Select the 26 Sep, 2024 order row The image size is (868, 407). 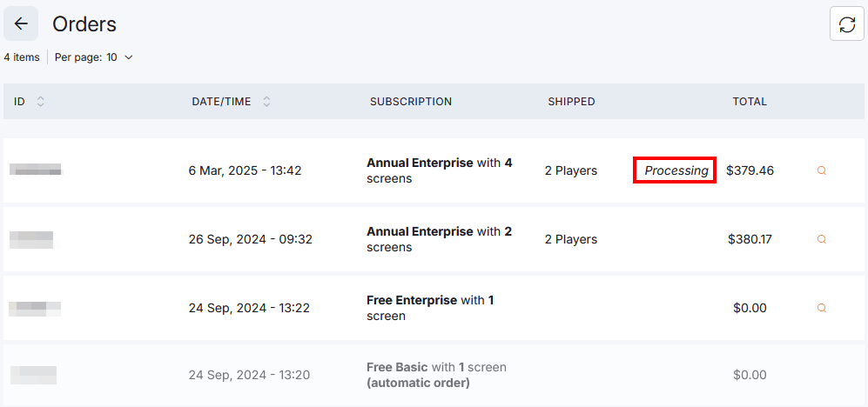click(250, 239)
